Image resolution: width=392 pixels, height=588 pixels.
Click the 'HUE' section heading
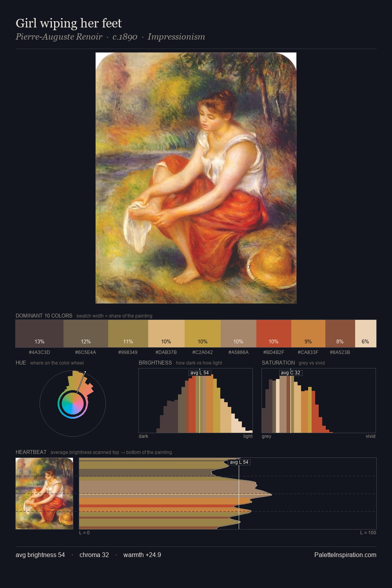[21, 363]
